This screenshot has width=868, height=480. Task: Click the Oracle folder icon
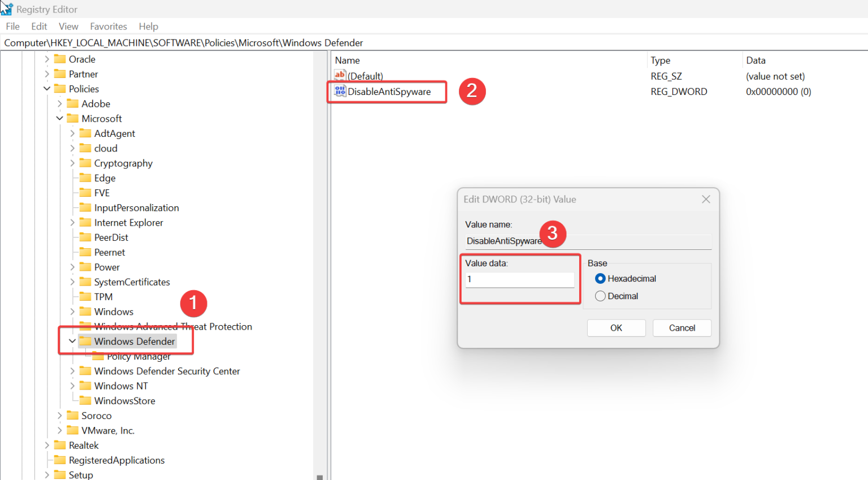60,59
